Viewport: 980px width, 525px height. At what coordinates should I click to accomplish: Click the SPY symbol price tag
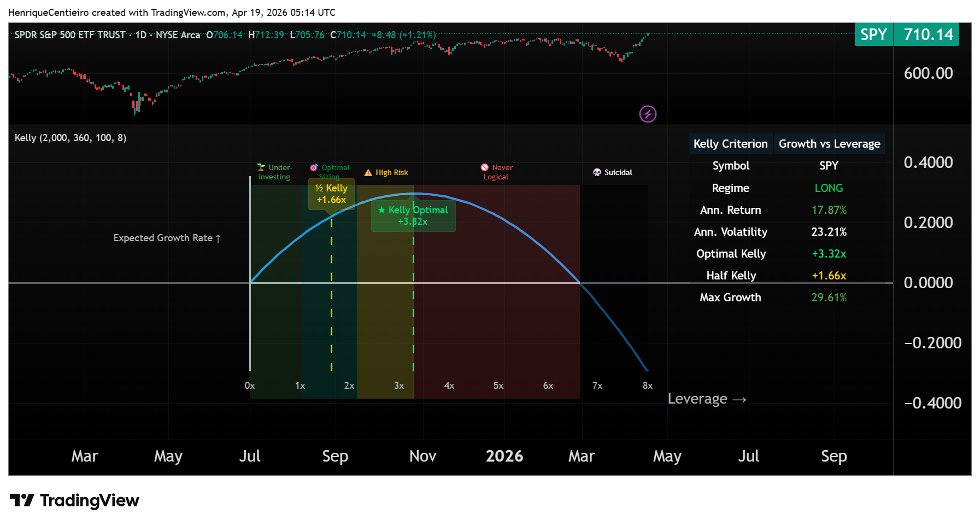pos(873,34)
